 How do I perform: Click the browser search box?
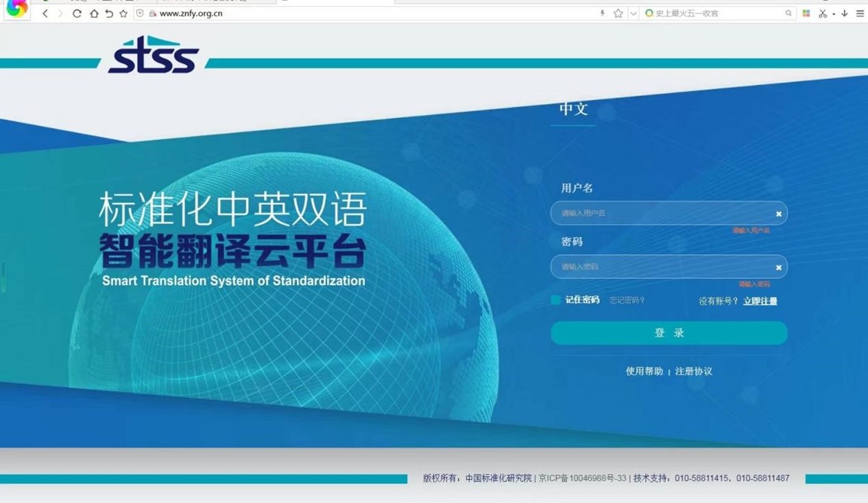[719, 14]
